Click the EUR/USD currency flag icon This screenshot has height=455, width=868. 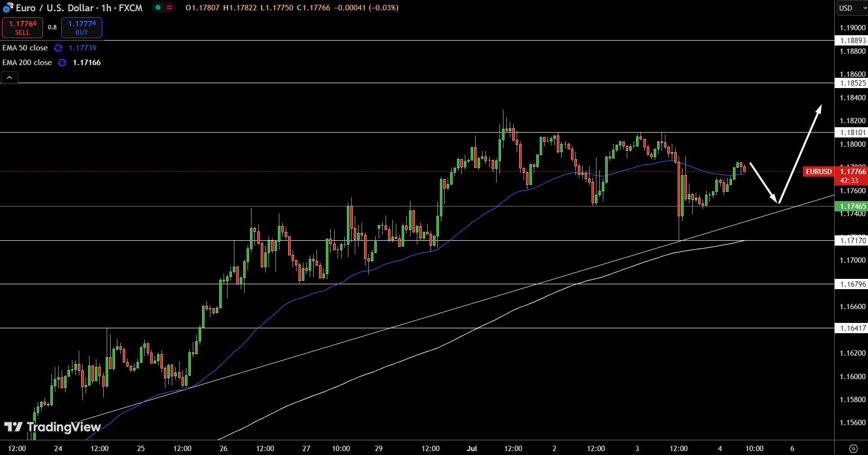point(8,7)
